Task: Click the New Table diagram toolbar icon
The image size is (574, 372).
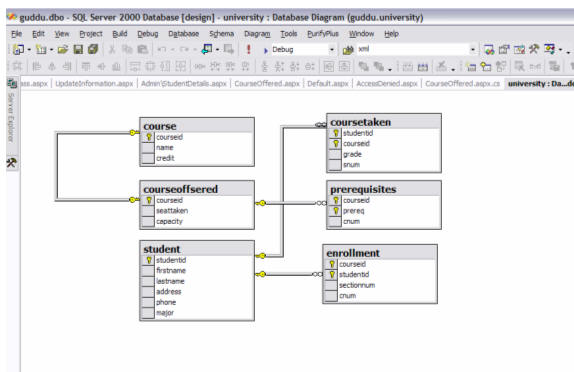Action: click(x=472, y=67)
